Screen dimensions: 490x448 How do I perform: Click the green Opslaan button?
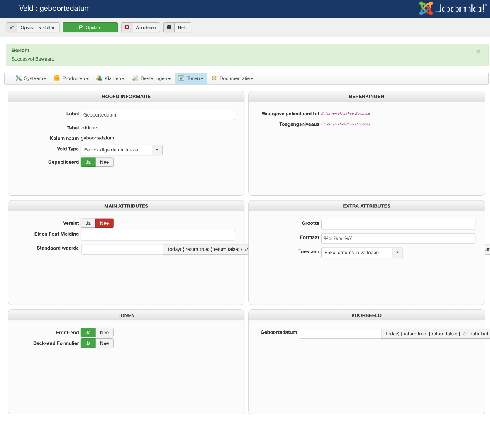[x=90, y=27]
